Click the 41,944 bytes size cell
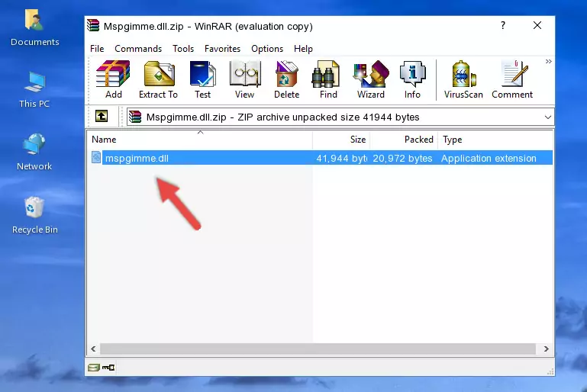Screen dimensions: 587x392 341,158
